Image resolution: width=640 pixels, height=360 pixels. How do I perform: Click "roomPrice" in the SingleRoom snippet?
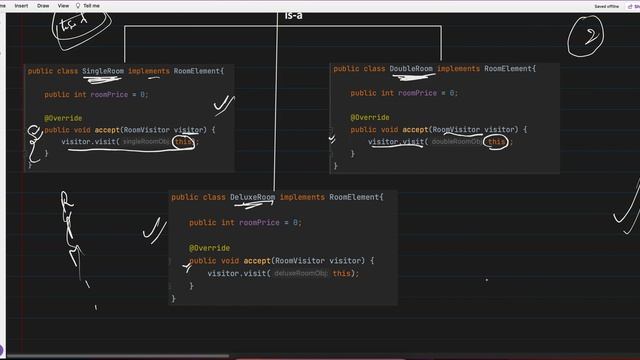click(109, 94)
